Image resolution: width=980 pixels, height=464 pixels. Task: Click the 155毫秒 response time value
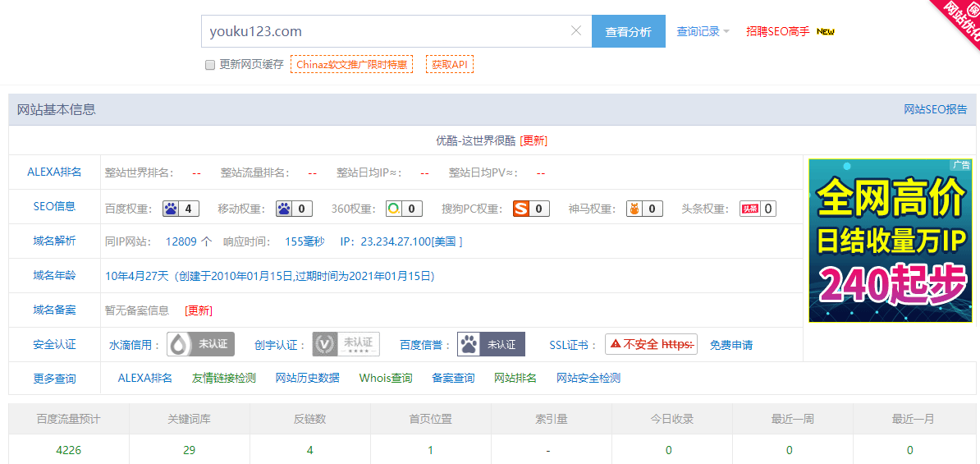pyautogui.click(x=305, y=241)
